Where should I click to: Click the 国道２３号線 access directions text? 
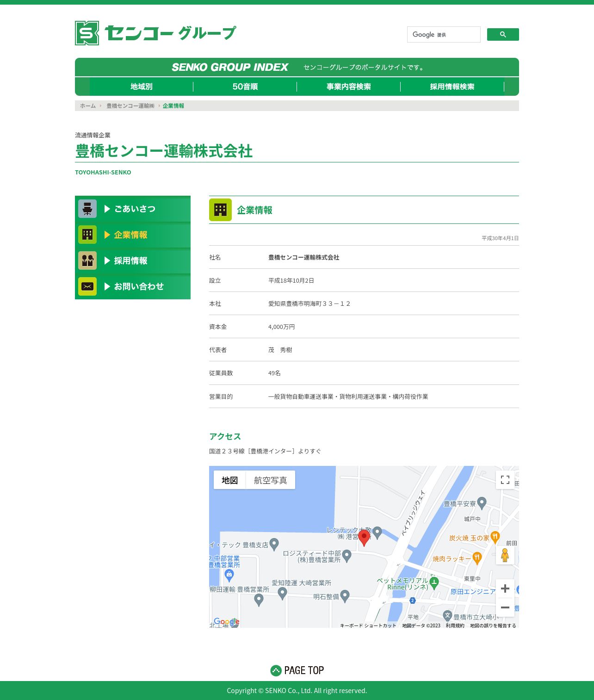[265, 451]
